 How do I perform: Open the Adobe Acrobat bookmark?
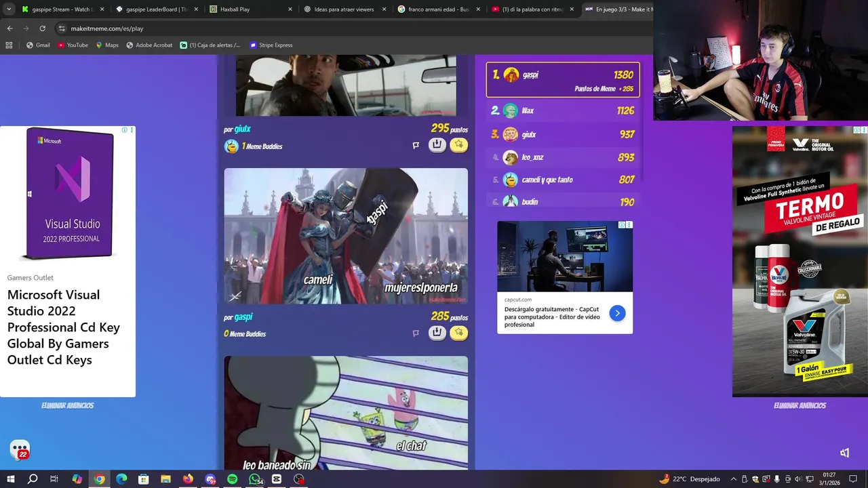click(149, 45)
